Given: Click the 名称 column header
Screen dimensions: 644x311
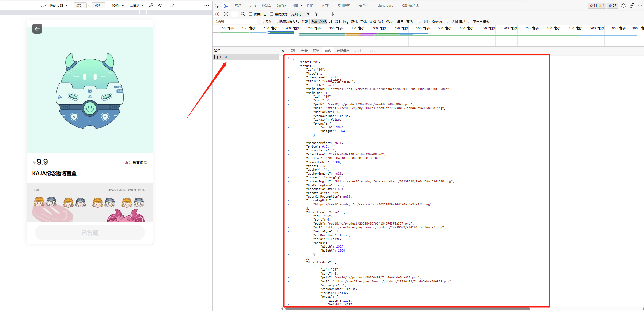Looking at the screenshot, I should coord(246,50).
